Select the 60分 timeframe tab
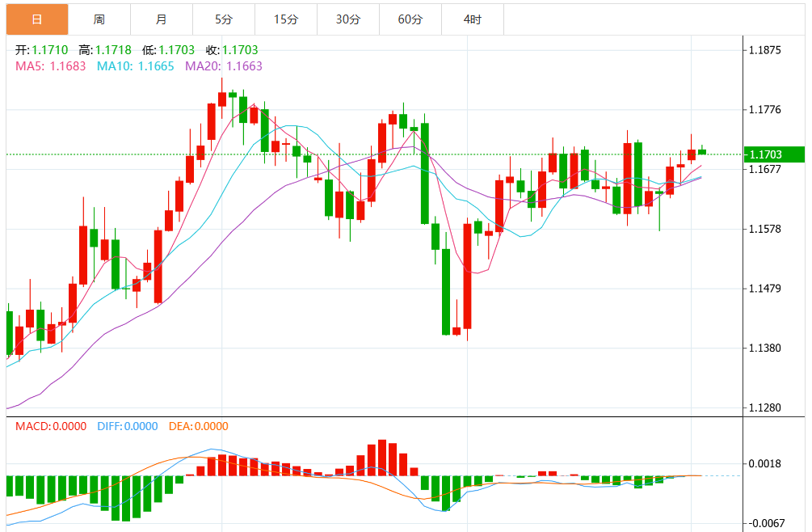The width and height of the screenshot is (812, 532). 410,19
